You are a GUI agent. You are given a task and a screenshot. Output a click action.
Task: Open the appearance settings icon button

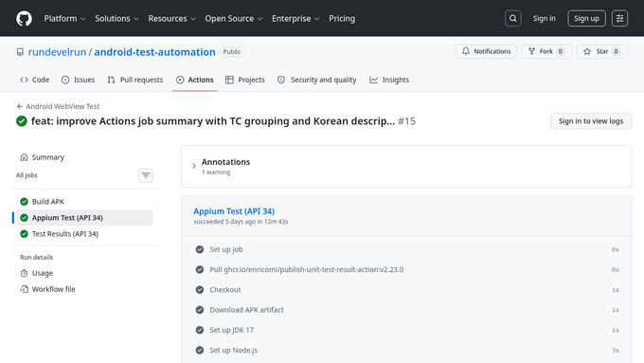point(619,19)
